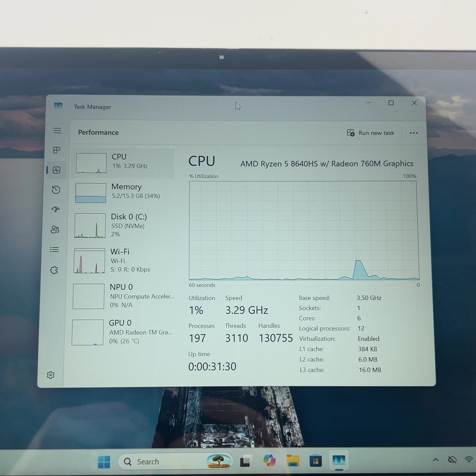
Task: Click the '% Utilization' graph label
Action: click(204, 176)
